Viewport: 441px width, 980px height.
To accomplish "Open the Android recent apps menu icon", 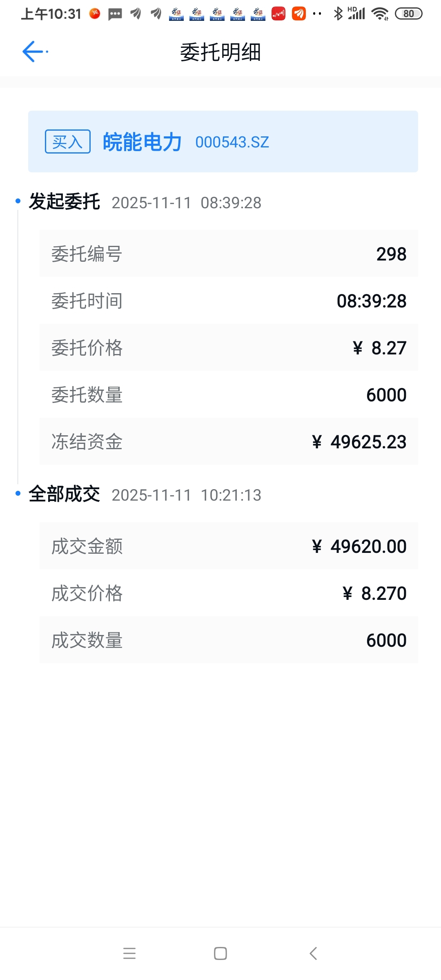I will point(129,953).
